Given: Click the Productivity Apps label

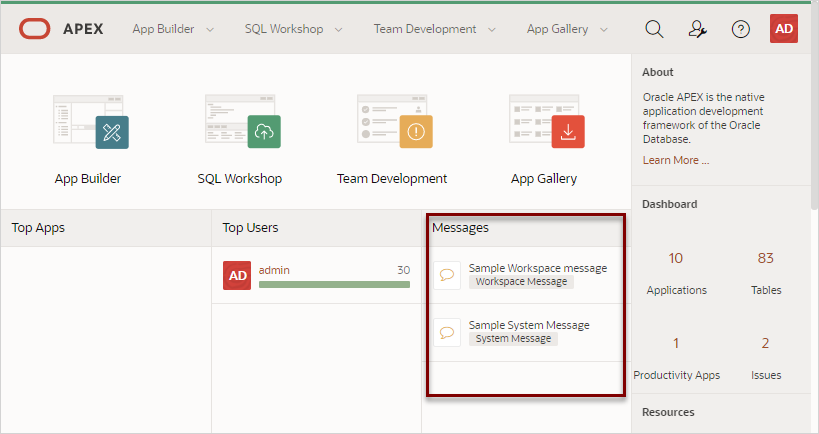Looking at the screenshot, I should coord(676,375).
